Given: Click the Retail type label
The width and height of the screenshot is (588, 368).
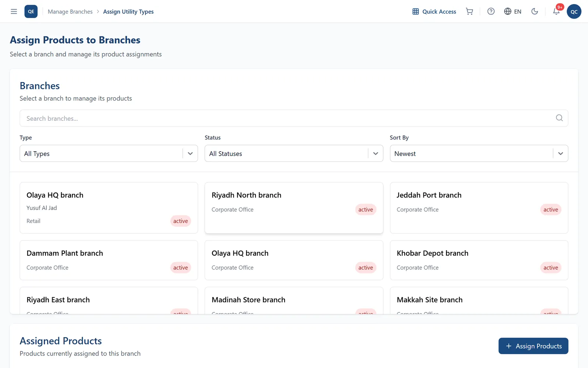Looking at the screenshot, I should (x=33, y=221).
